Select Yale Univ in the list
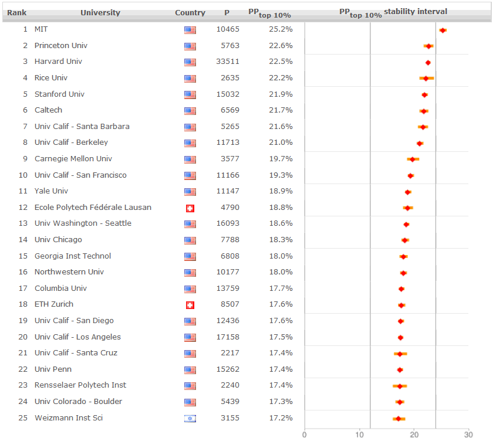Image resolution: width=496 pixels, height=448 pixels. [51, 191]
